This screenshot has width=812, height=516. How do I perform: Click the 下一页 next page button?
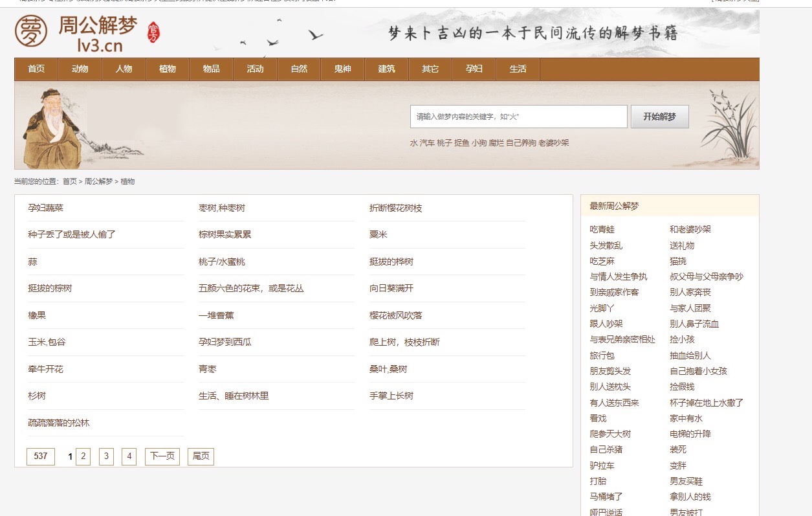tap(162, 456)
